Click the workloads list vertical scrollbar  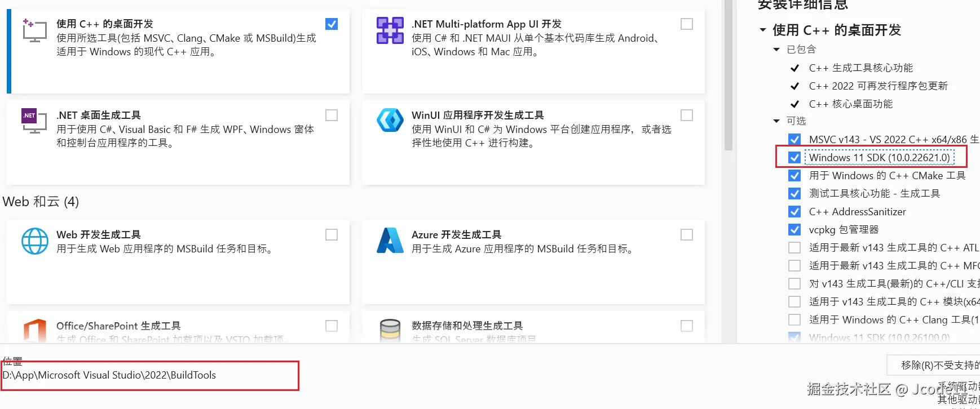click(729, 76)
